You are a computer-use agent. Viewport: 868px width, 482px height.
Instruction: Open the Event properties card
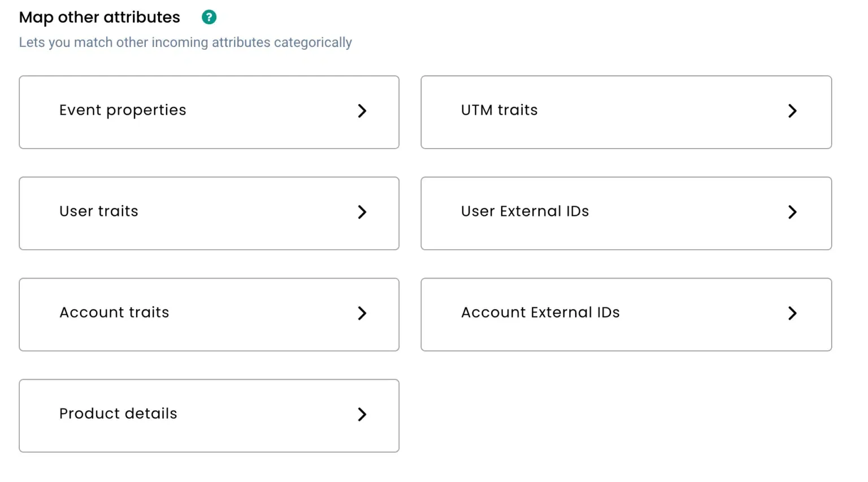209,112
